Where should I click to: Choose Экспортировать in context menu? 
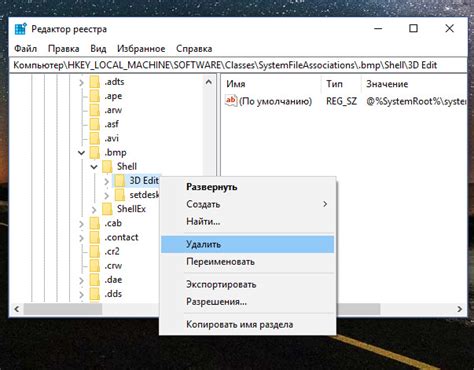[247, 284]
